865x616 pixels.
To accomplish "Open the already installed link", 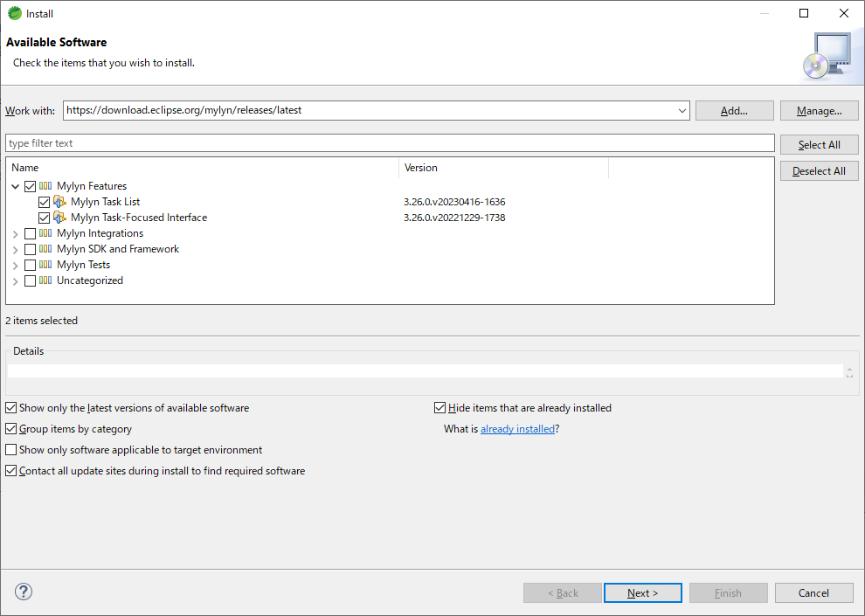I will pos(517,429).
